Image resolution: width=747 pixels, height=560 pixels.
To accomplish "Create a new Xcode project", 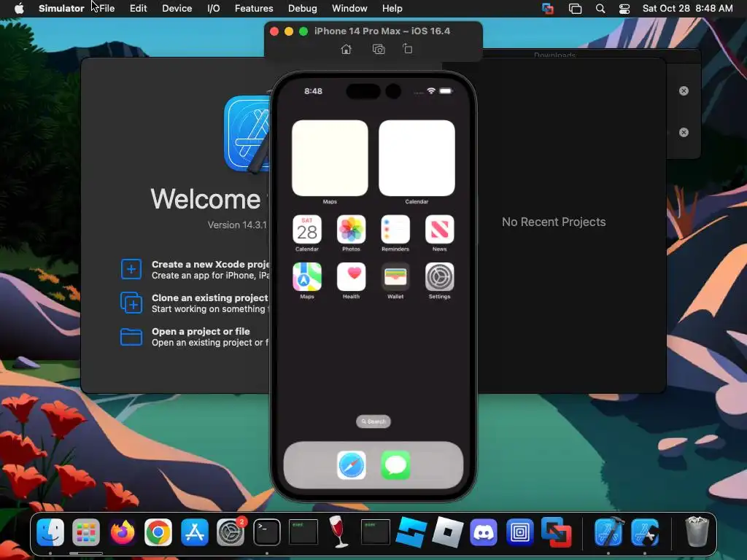I will pos(196,270).
